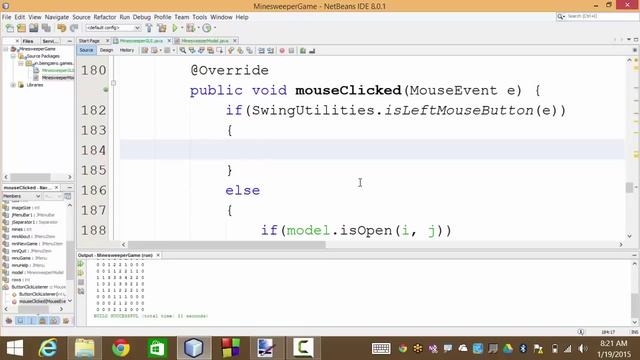
Task: Toggle the Uncomment code icon in editor toolbar
Action: point(312,51)
